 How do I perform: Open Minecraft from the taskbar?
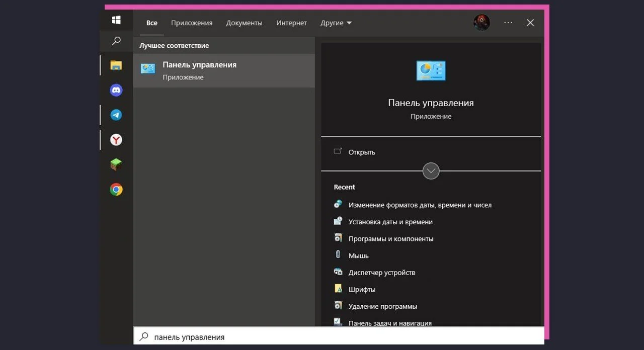(x=116, y=164)
